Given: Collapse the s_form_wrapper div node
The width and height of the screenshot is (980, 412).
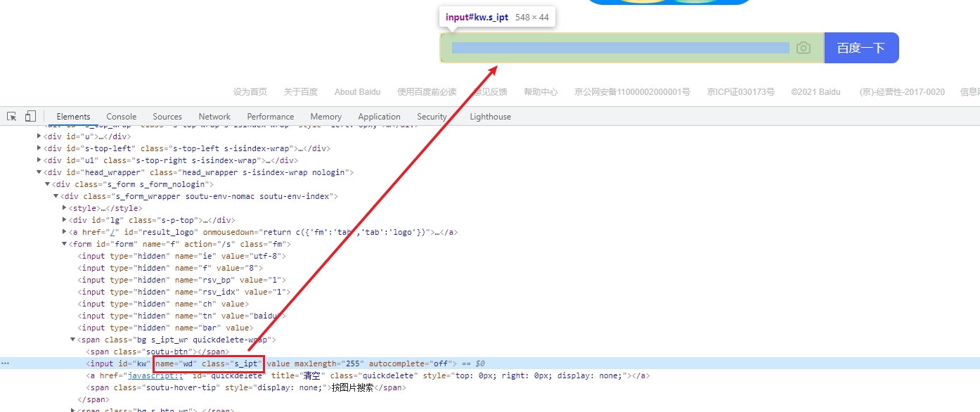Looking at the screenshot, I should (x=57, y=196).
